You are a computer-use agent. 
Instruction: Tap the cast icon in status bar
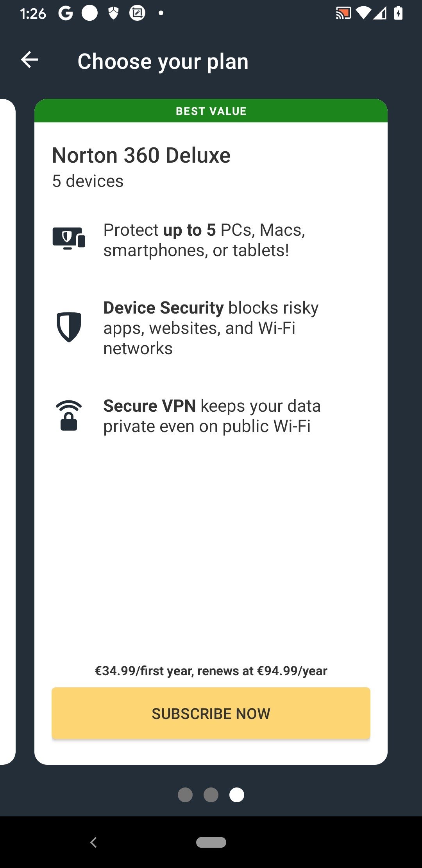[343, 13]
